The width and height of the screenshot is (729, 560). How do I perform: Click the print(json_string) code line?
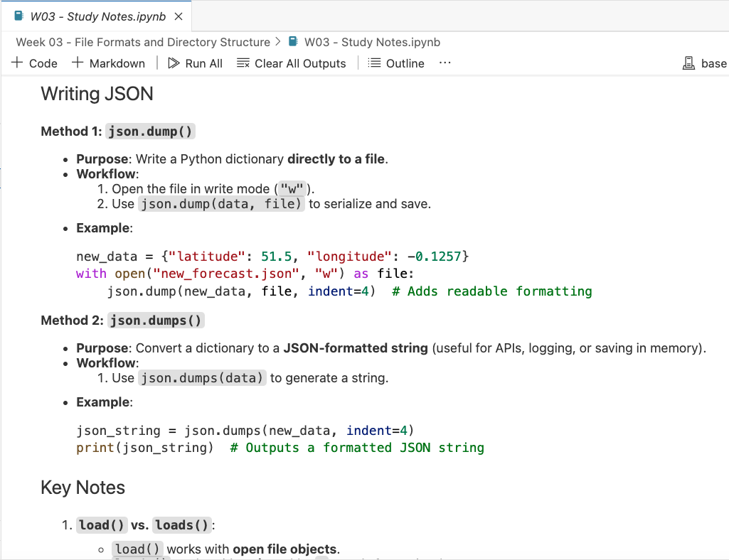coord(145,448)
